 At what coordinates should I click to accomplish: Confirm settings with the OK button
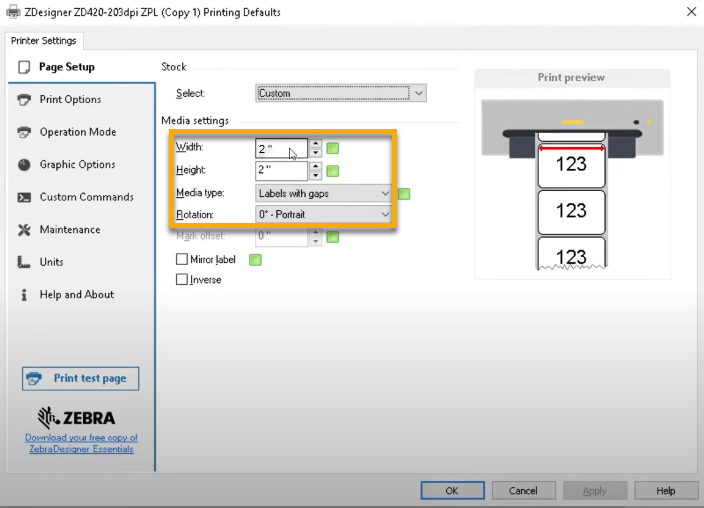[453, 490]
